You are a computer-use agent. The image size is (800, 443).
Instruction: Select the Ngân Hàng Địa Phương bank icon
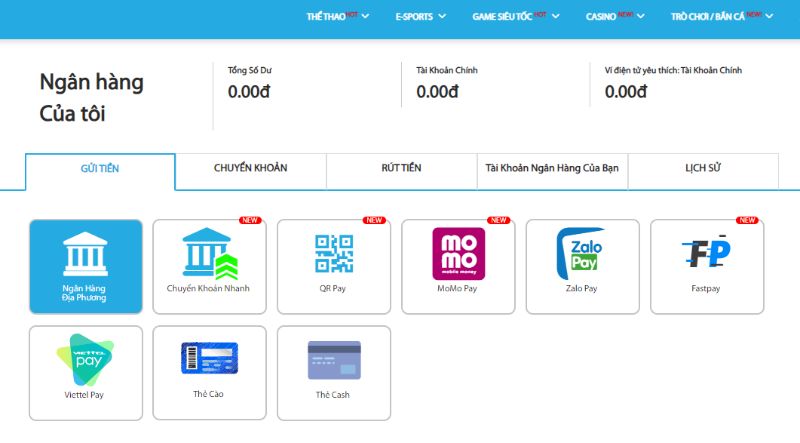(85, 254)
